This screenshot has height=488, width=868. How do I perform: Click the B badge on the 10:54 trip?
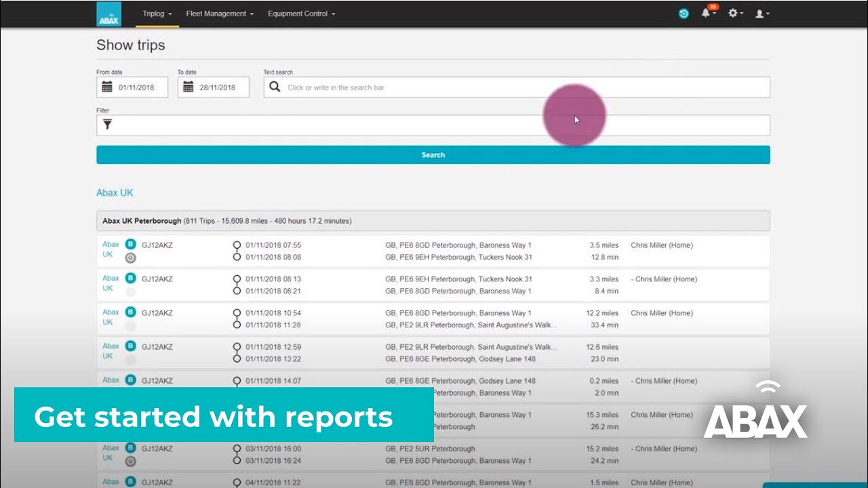(x=131, y=312)
